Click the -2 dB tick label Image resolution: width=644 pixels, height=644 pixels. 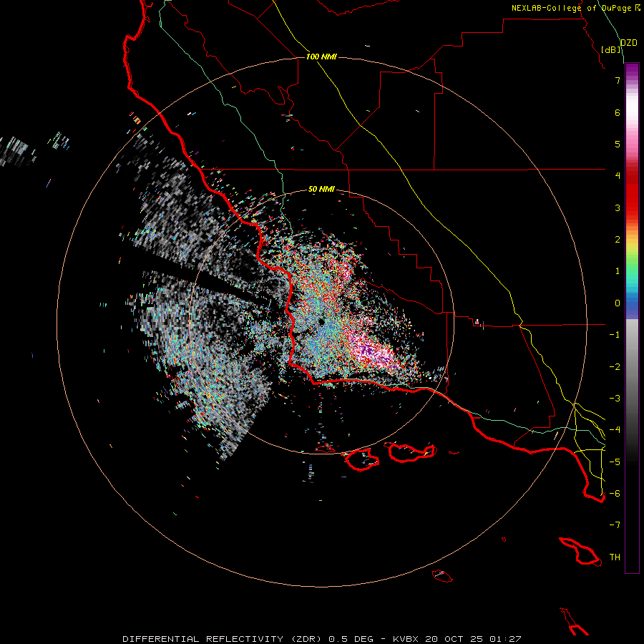point(615,367)
